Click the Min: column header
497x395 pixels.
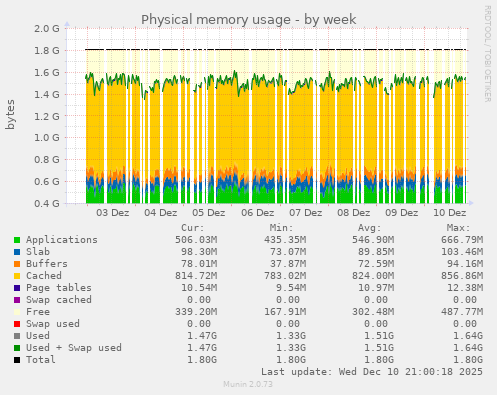pyautogui.click(x=282, y=228)
